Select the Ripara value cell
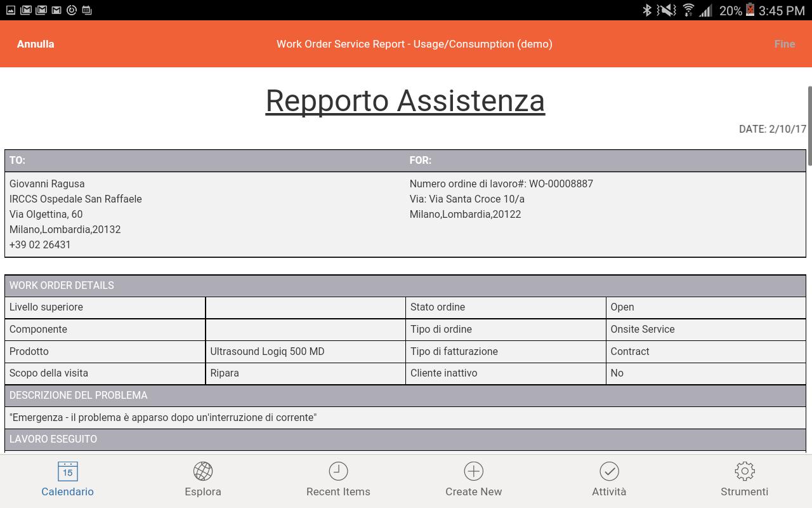This screenshot has height=508, width=812. pos(306,373)
